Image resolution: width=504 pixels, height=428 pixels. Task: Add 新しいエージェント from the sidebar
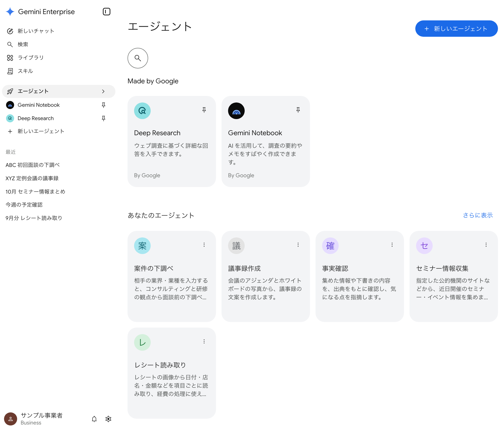(58, 131)
